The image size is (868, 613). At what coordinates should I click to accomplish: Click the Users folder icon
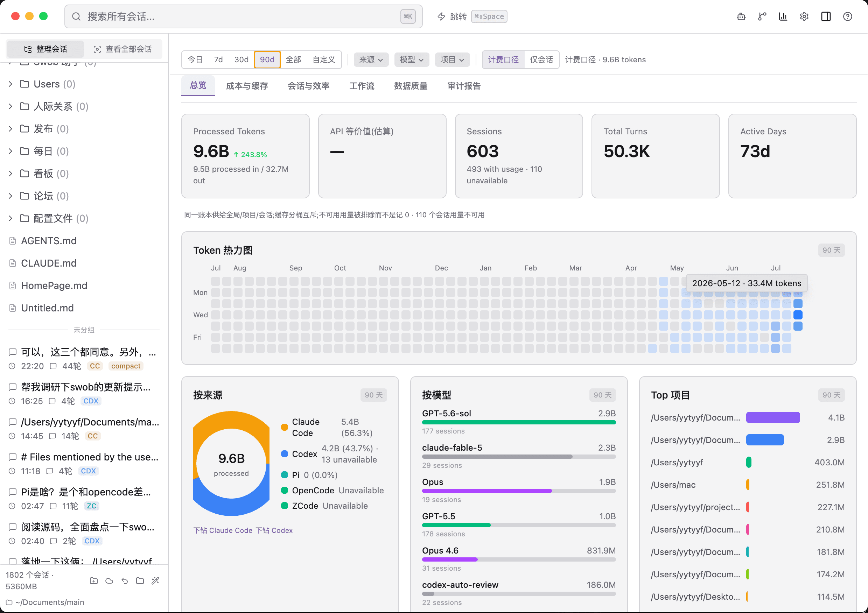(x=24, y=84)
